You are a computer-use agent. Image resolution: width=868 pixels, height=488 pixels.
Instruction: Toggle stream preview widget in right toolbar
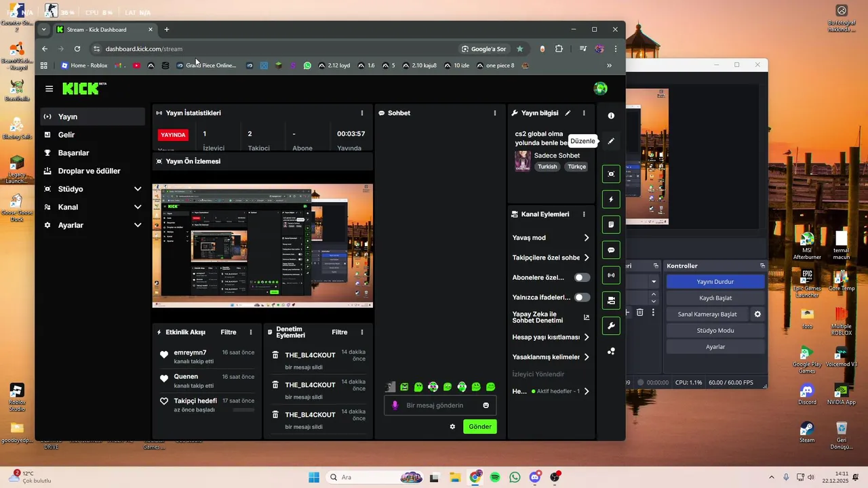pos(611,174)
